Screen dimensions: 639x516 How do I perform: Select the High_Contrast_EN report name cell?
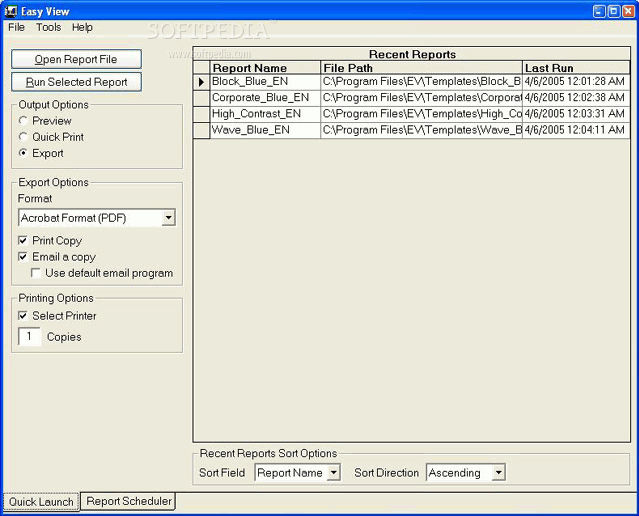[x=265, y=114]
